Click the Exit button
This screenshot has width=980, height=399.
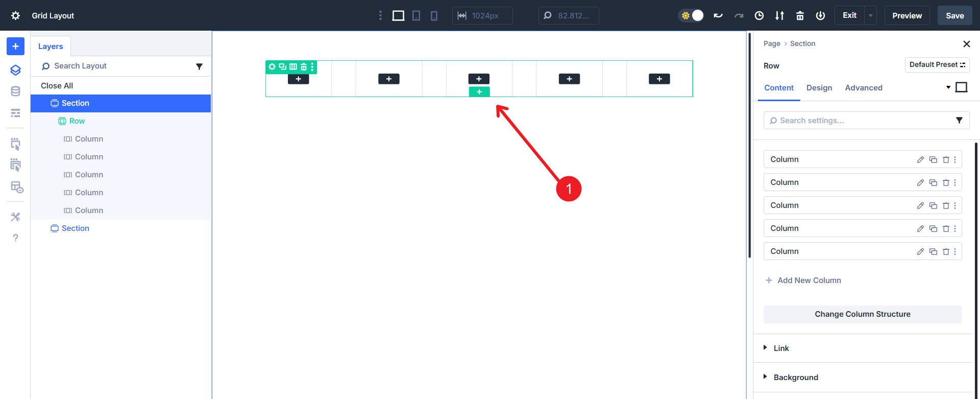point(849,15)
